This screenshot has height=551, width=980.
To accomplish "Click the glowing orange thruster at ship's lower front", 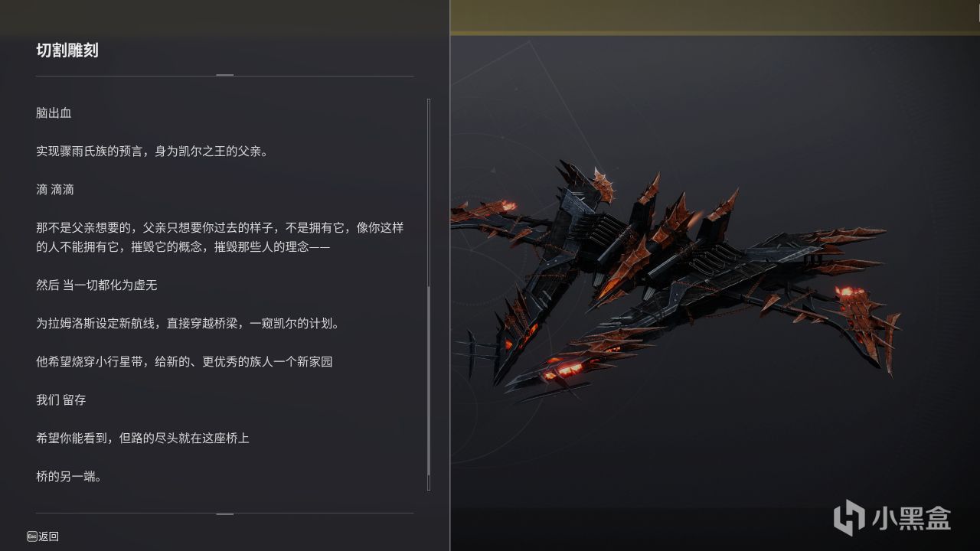I will point(564,371).
